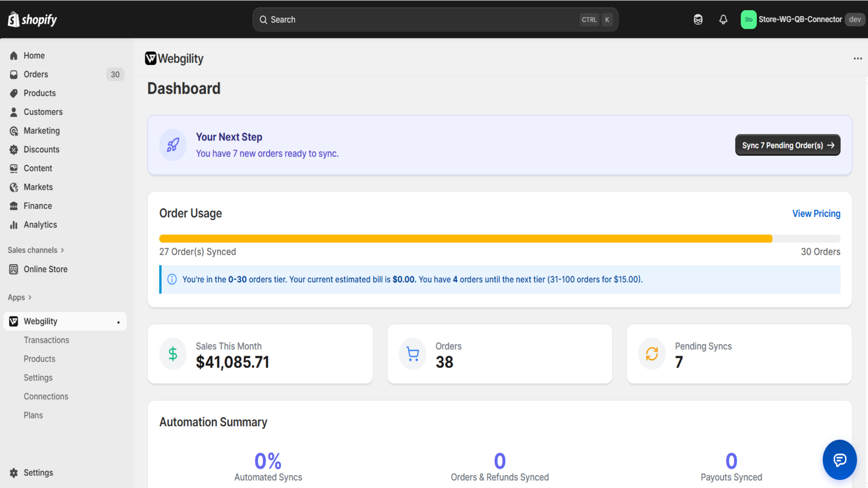
Task: Click the Webgility logo in app header
Action: (151, 59)
